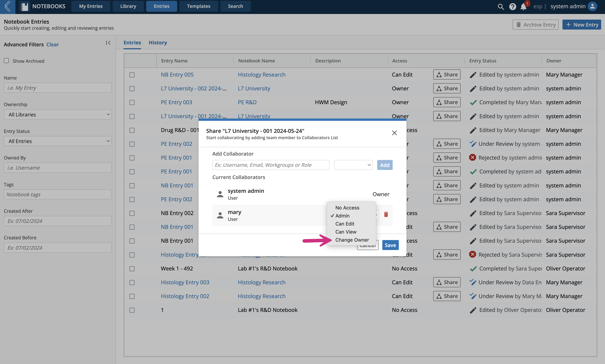The height and width of the screenshot is (364, 605).
Task: Check the Drug R&D - 001 row checkbox
Action: [x=132, y=130]
